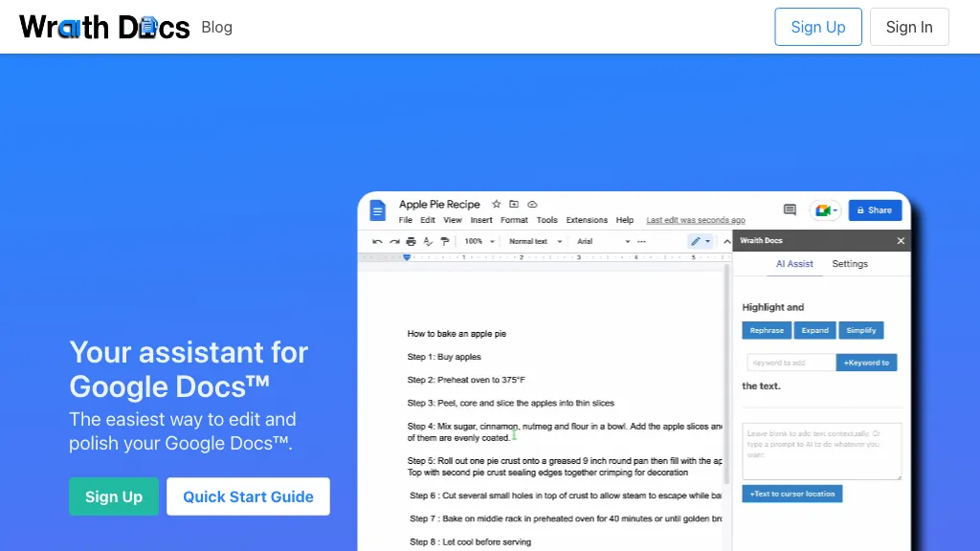Click the undo arrow in the toolbar

377,242
